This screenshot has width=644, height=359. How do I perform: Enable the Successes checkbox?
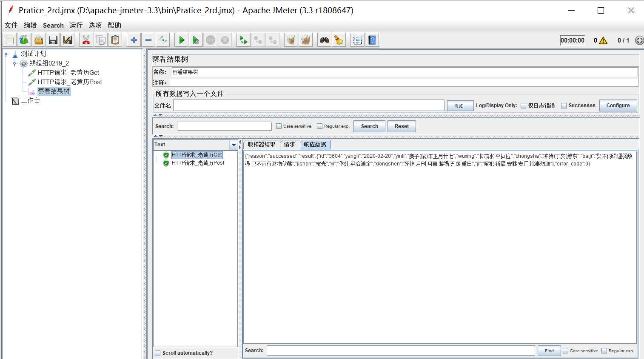pos(564,105)
